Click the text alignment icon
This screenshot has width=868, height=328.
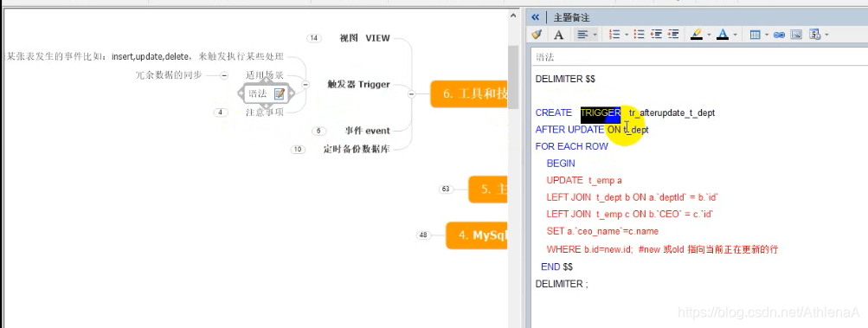tap(582, 35)
